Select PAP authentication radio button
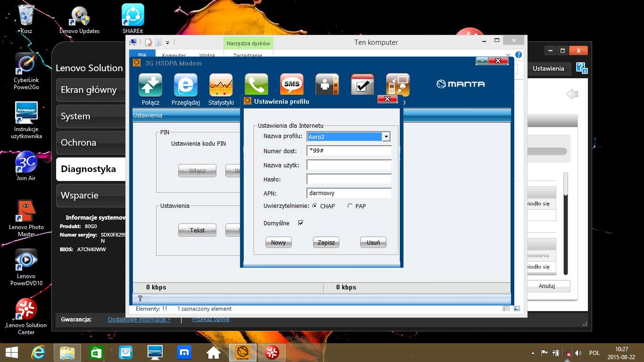This screenshot has height=362, width=644. (x=350, y=206)
